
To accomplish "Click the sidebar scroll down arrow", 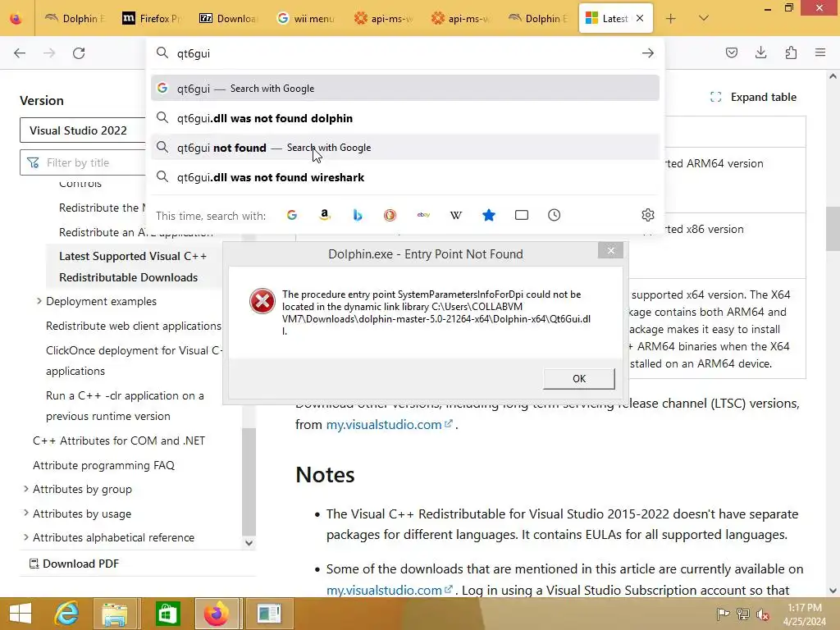I will point(249,543).
